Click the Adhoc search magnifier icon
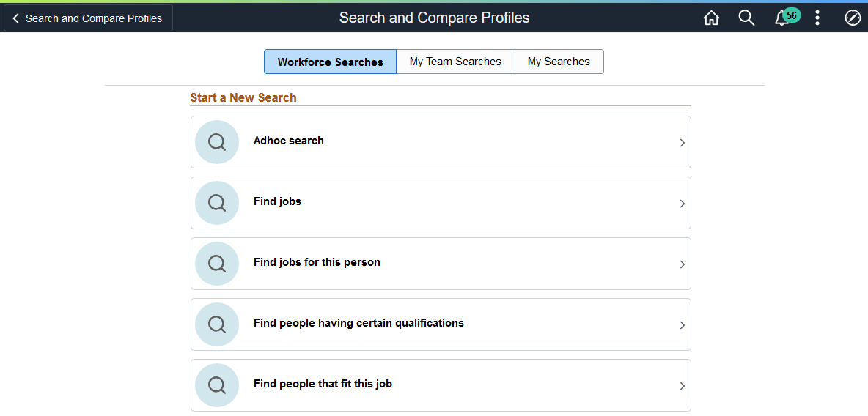Image resolution: width=868 pixels, height=416 pixels. pos(217,142)
